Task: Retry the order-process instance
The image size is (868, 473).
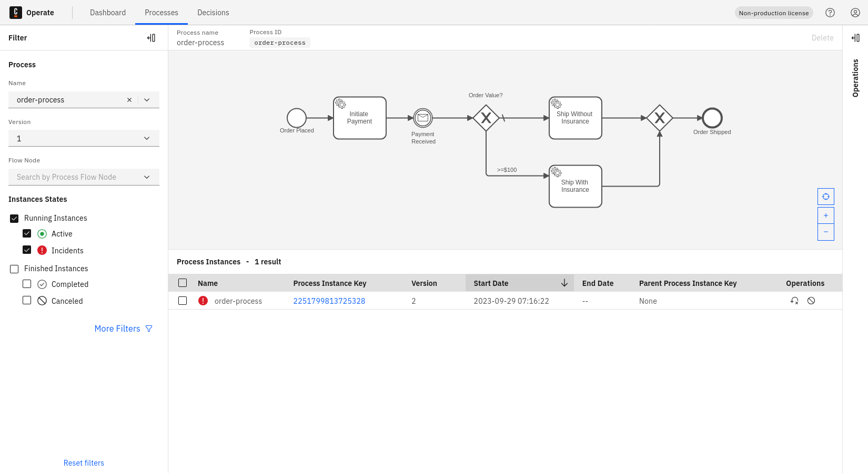Action: [794, 301]
